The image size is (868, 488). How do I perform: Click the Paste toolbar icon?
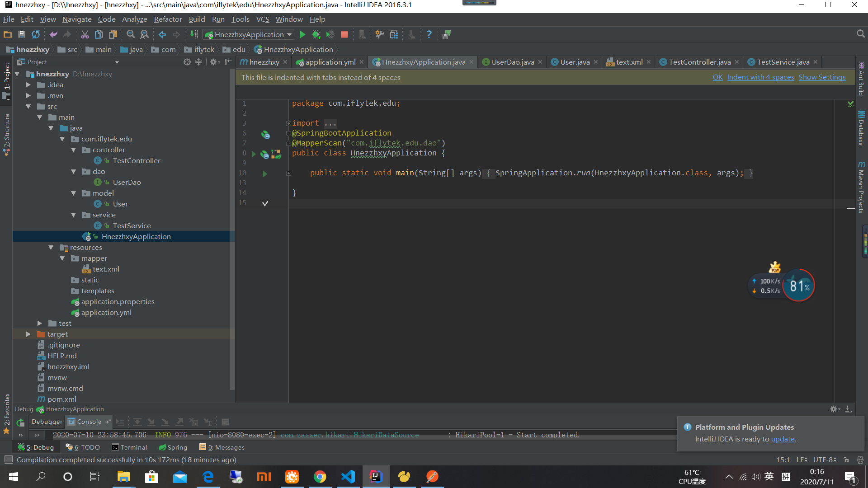113,34
